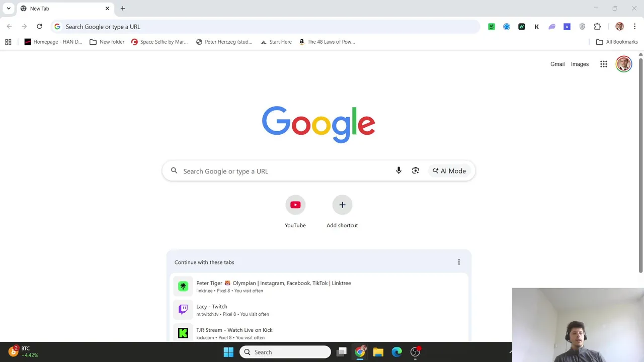Open Space Selfie by Mar... bookmark
The height and width of the screenshot is (362, 644).
tap(159, 42)
